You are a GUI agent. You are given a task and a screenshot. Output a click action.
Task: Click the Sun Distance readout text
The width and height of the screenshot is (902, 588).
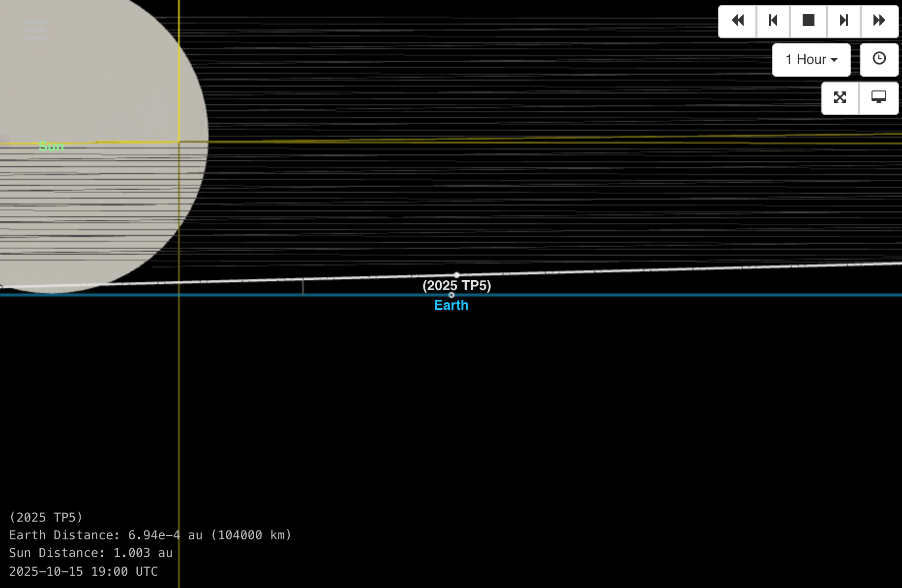90,553
